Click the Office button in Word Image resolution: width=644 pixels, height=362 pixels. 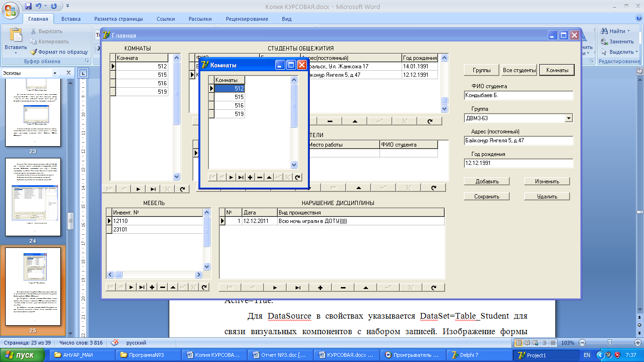[10, 9]
